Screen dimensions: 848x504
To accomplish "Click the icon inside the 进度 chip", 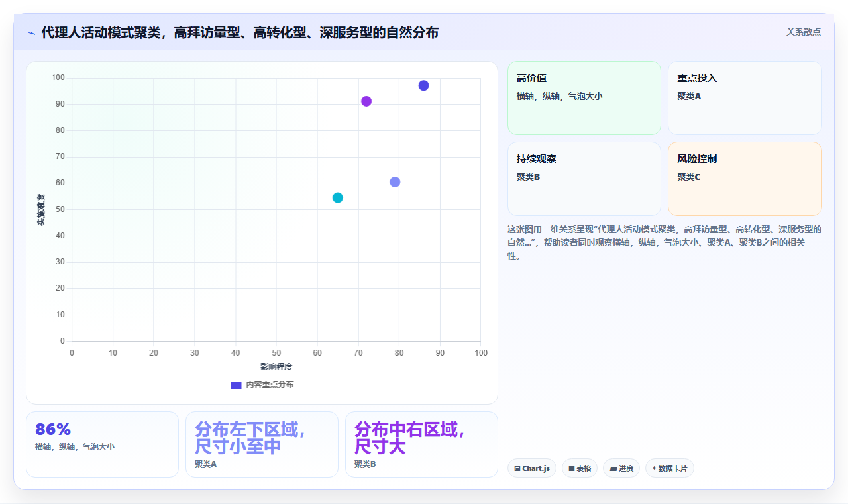I will coord(613,468).
